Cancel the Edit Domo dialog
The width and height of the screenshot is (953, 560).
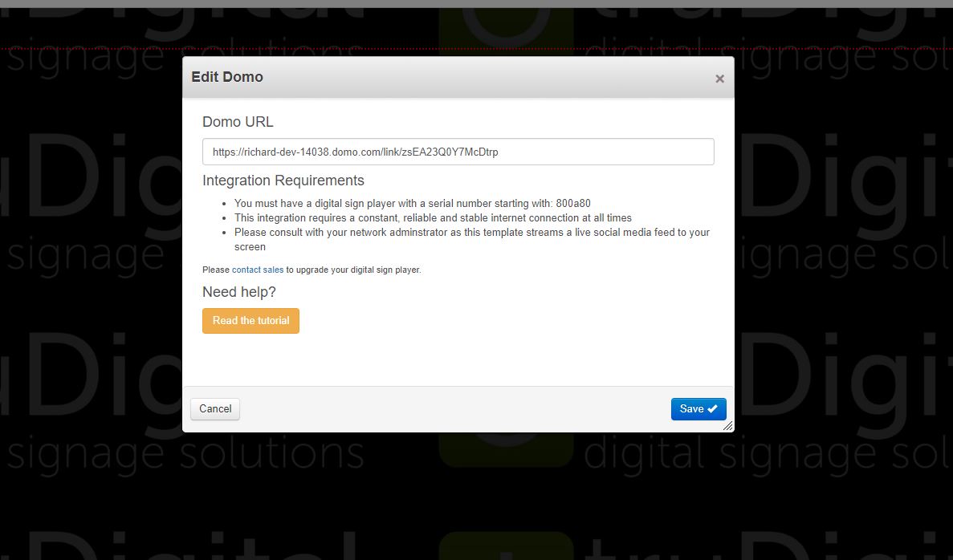tap(215, 408)
